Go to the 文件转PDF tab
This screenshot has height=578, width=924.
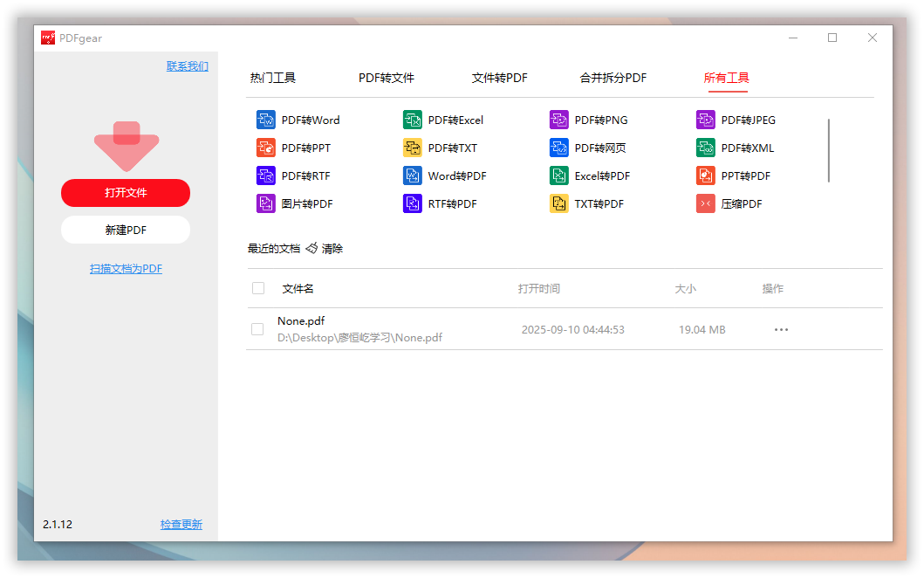click(500, 78)
